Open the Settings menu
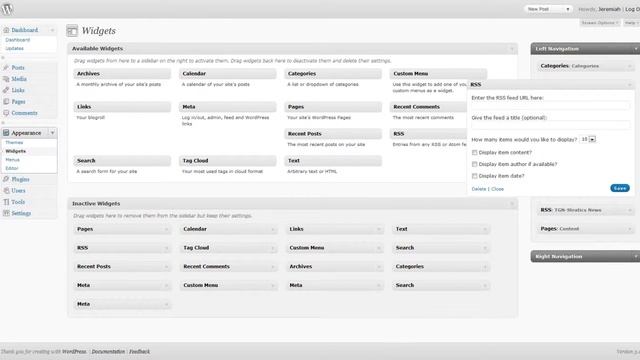Image resolution: width=640 pixels, height=360 pixels. [21, 213]
